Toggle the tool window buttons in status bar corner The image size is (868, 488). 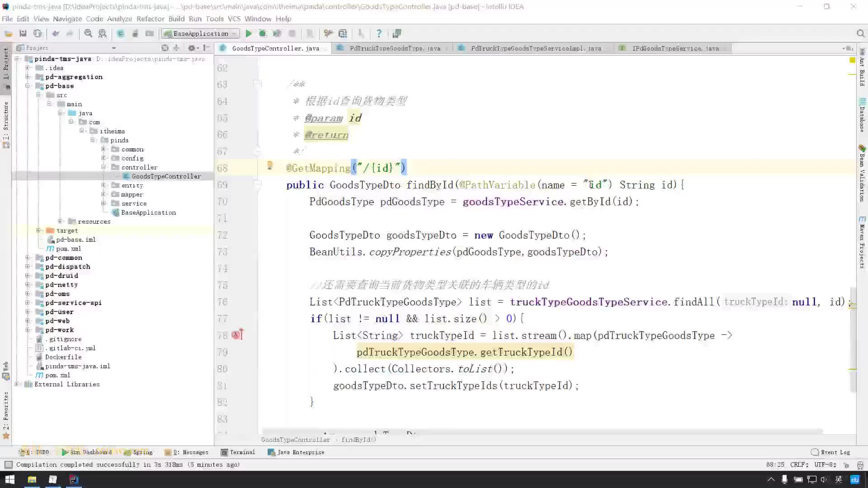click(x=8, y=465)
